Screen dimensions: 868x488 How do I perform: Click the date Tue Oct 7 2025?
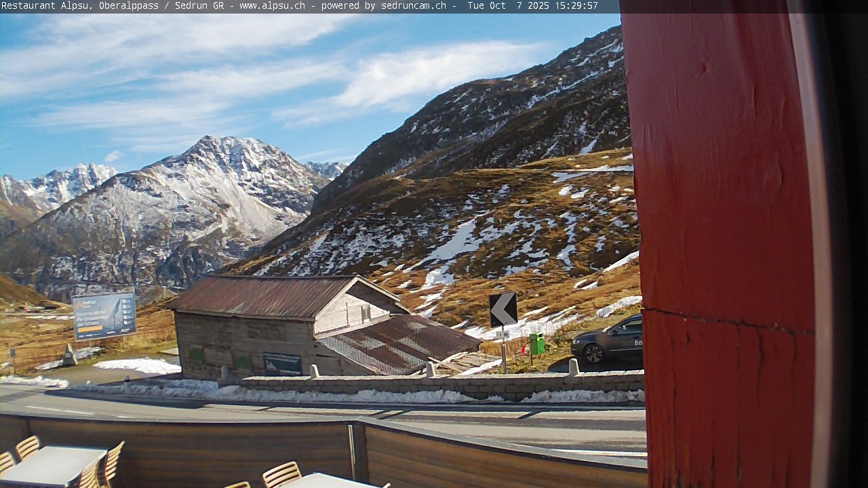click(x=507, y=6)
